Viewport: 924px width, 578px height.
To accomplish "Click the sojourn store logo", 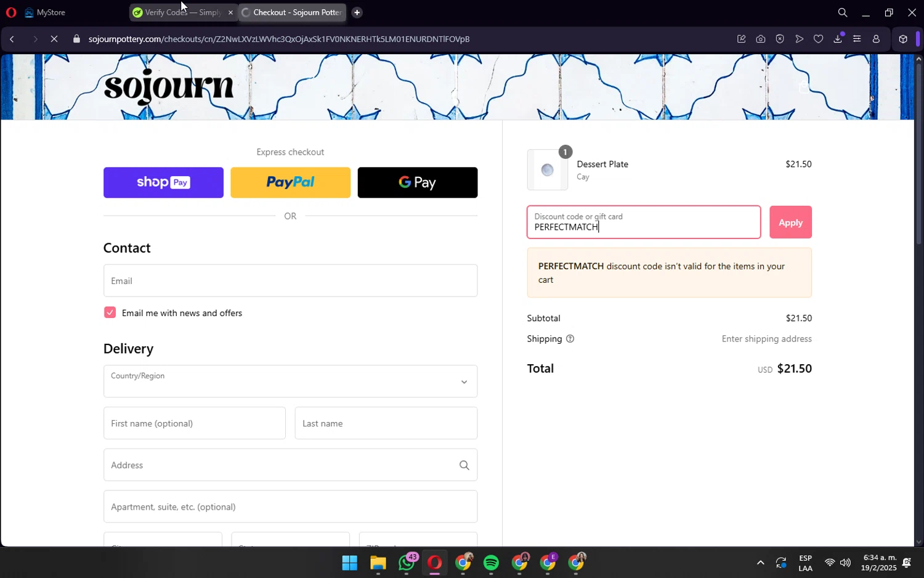I will pos(169,86).
